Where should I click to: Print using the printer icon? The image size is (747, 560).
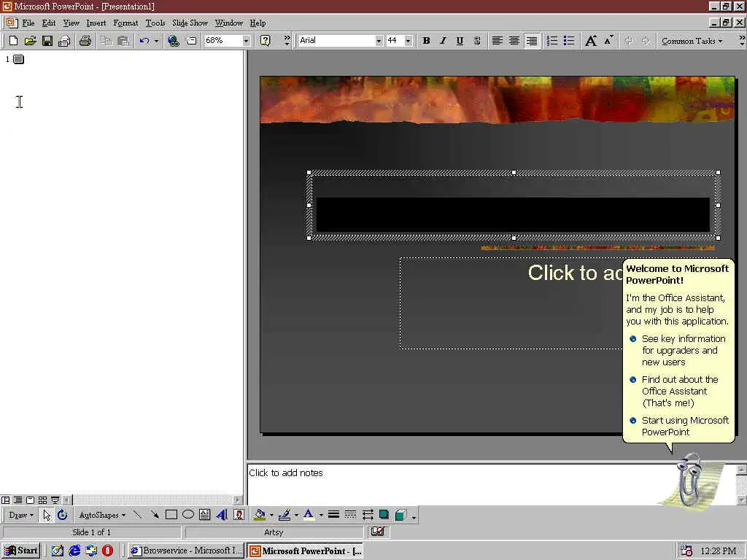pyautogui.click(x=85, y=41)
